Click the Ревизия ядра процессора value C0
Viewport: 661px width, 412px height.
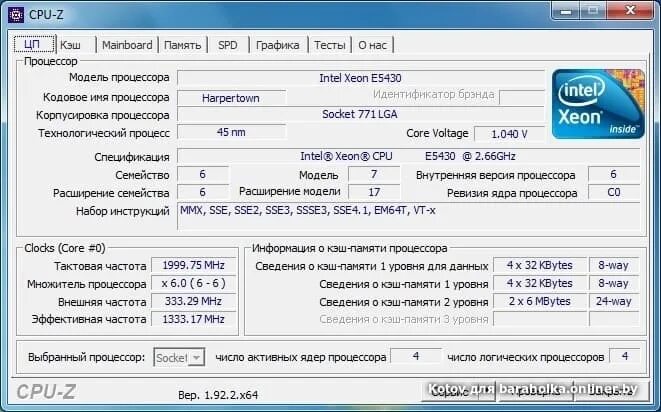pyautogui.click(x=614, y=192)
